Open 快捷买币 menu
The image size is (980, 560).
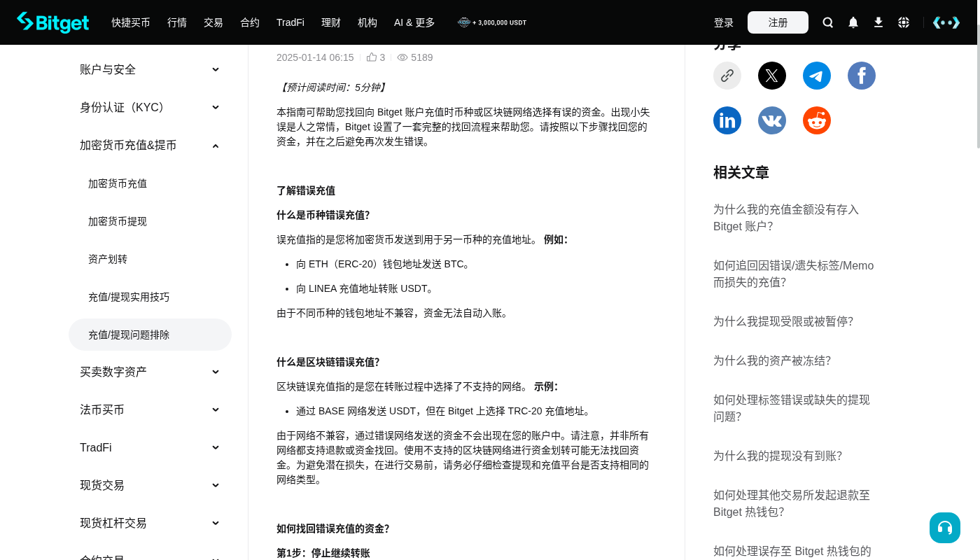(x=131, y=22)
